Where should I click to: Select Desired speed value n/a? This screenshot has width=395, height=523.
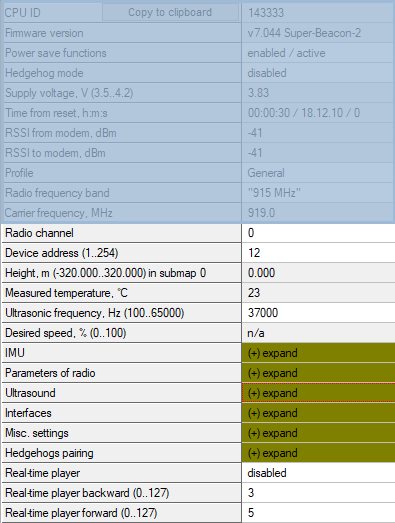[318, 333]
